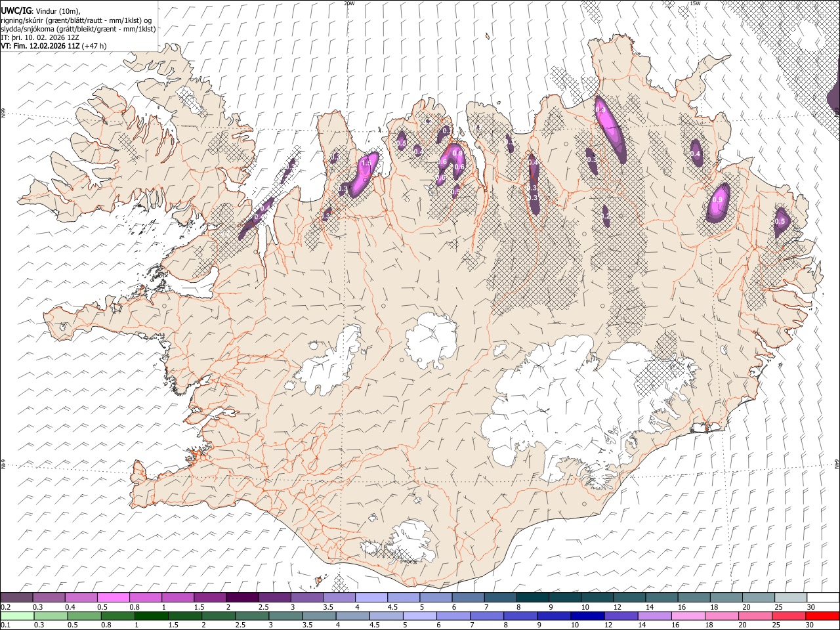Viewport: 840px width, 630px height.
Task: Click the 15W longitude label at the top
Action: point(696,3)
